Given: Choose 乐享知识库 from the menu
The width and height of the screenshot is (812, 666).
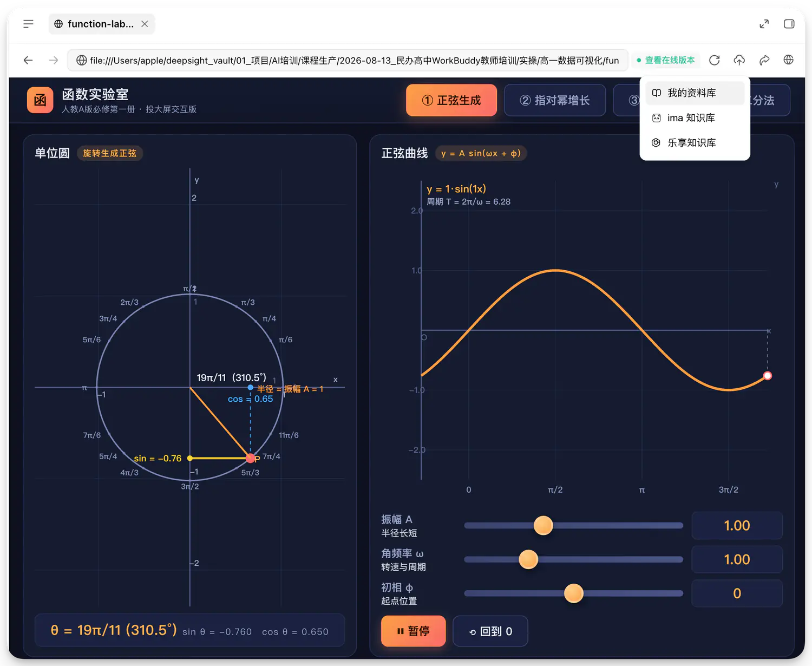Looking at the screenshot, I should [695, 143].
